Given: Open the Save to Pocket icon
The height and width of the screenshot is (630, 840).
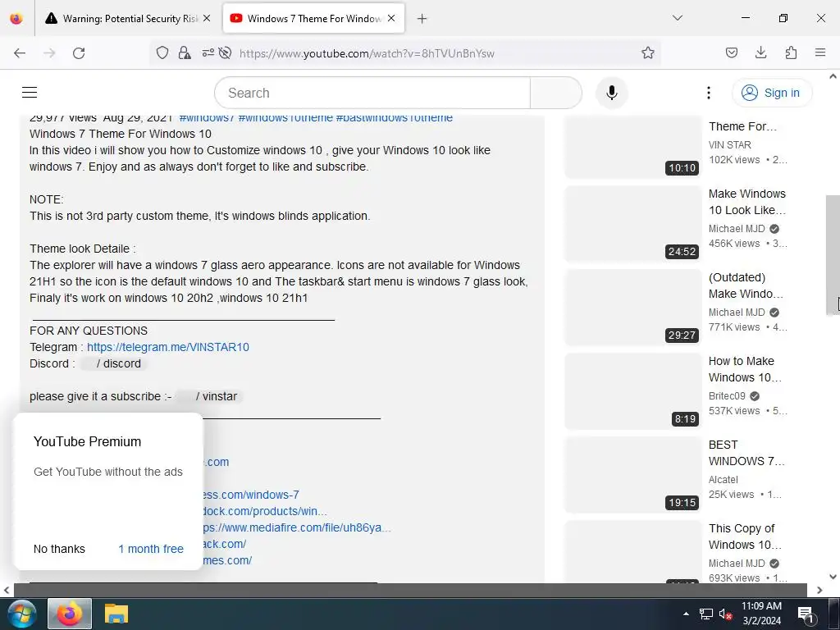Looking at the screenshot, I should (731, 52).
